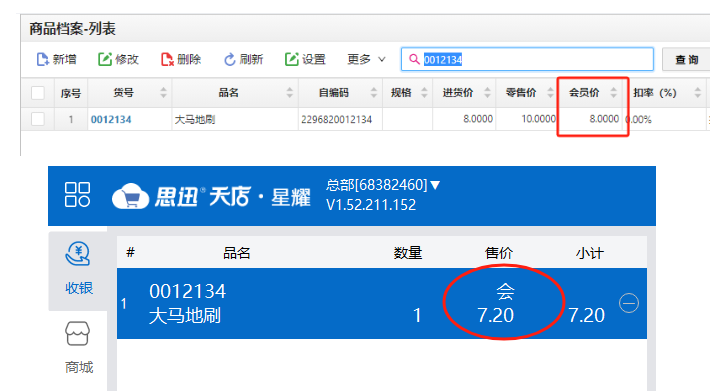This screenshot has width=727, height=391.
Task: Click the 查询 search button
Action: click(686, 59)
